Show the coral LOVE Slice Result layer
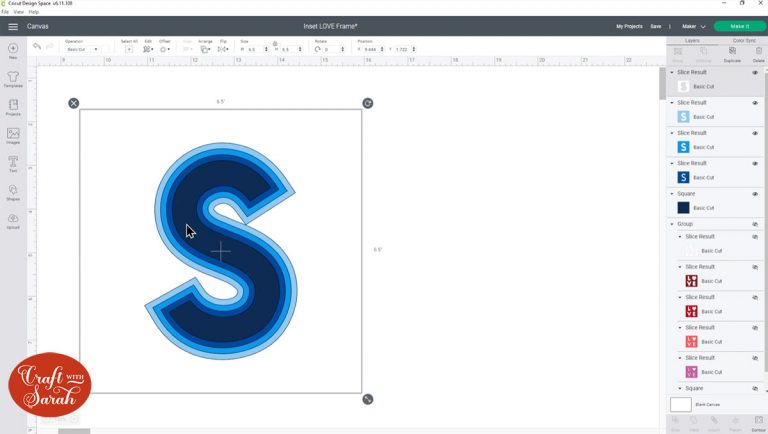Viewport: 768px width, 434px height. (755, 328)
